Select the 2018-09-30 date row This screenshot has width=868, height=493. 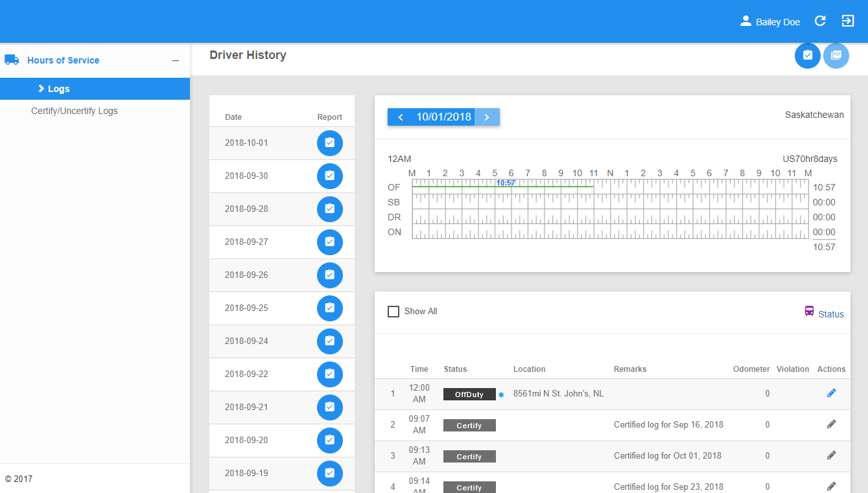point(282,176)
